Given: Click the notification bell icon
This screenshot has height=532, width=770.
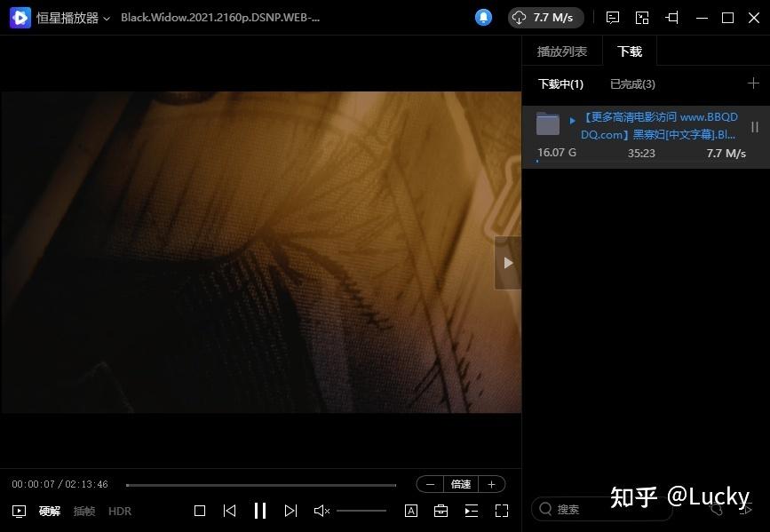Looking at the screenshot, I should tap(483, 18).
